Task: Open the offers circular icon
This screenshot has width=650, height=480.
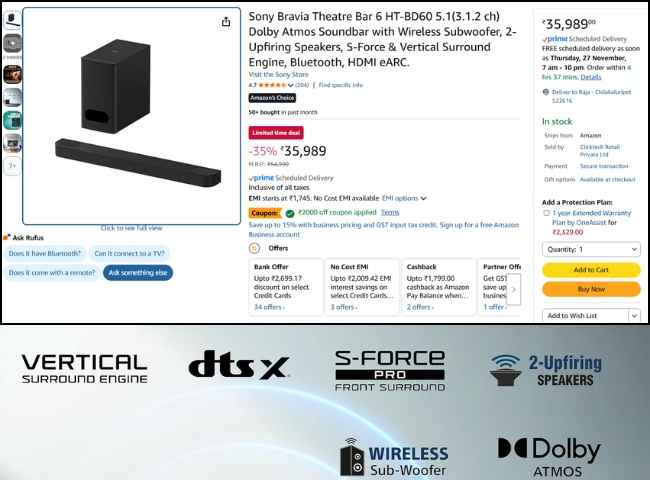Action: click(254, 248)
